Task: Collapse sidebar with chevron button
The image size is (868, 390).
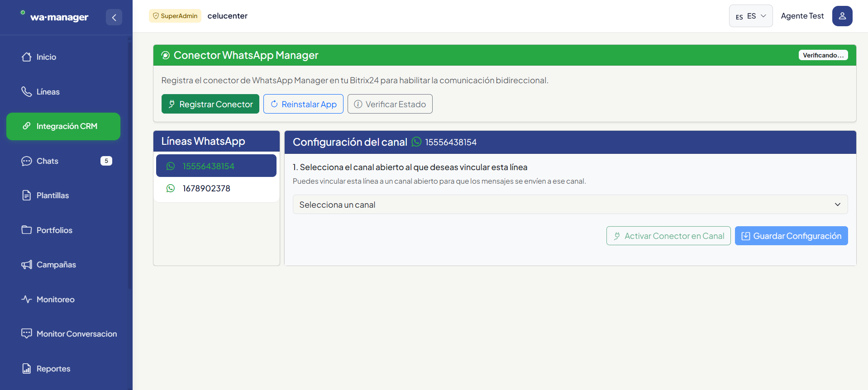Action: pyautogui.click(x=114, y=17)
